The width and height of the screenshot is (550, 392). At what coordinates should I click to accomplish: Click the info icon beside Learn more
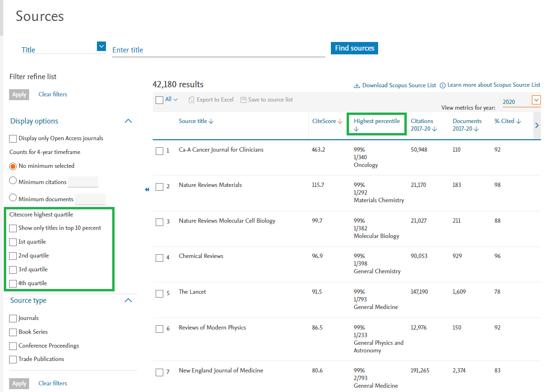[x=443, y=85]
